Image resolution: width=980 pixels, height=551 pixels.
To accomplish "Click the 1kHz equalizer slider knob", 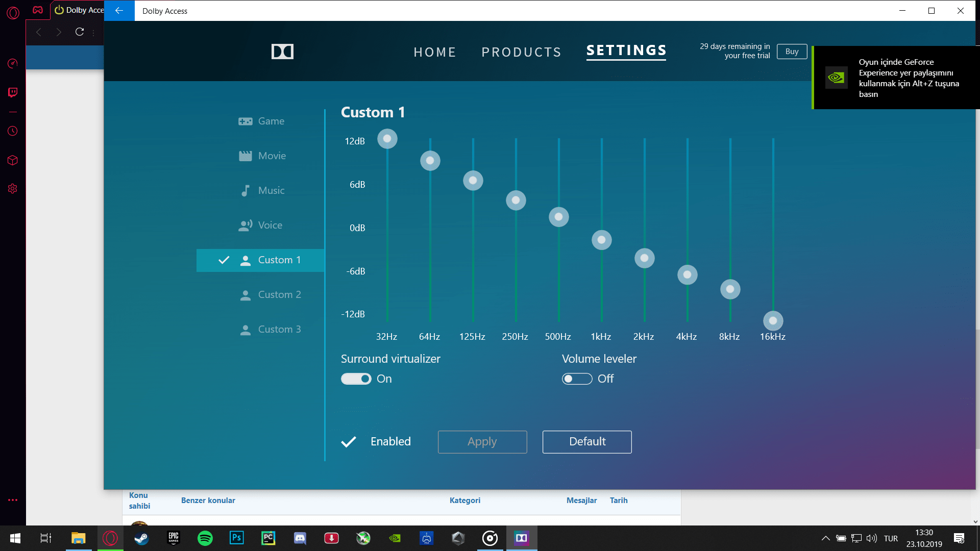I will (x=602, y=240).
